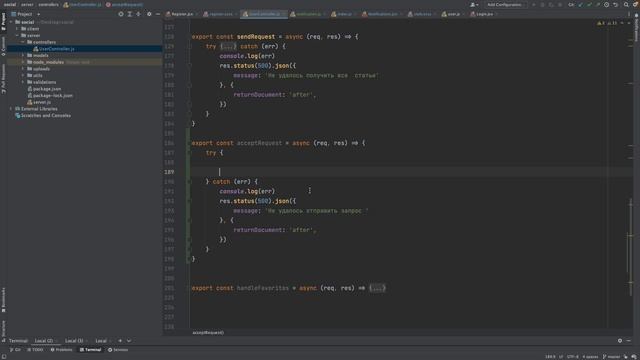Image resolution: width=640 pixels, height=360 pixels.
Task: Click the 4 spaces indent status item
Action: [x=590, y=357]
